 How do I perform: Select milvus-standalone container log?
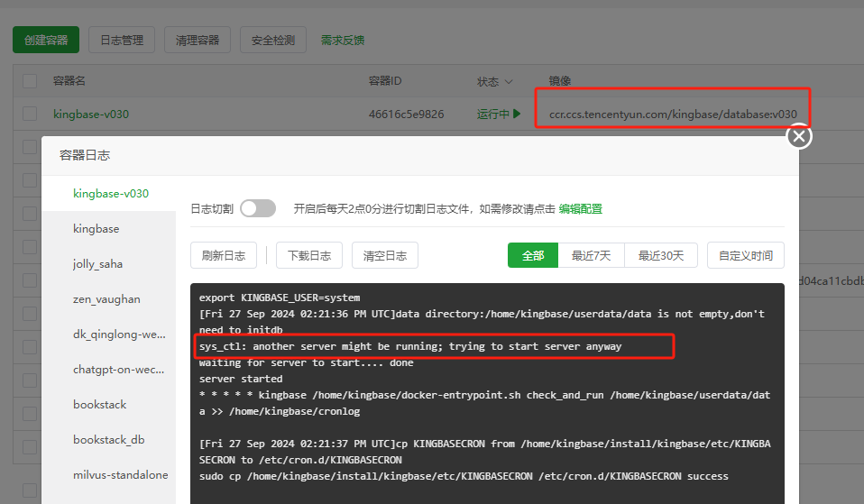click(120, 475)
